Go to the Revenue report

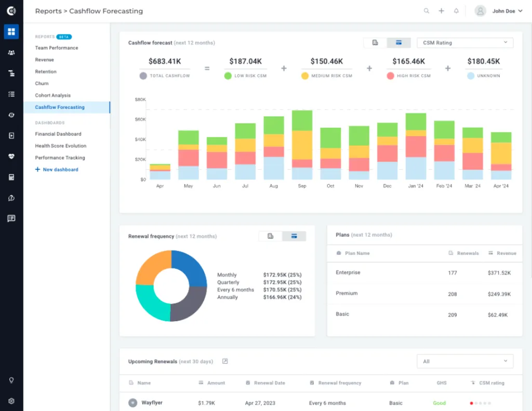[45, 60]
